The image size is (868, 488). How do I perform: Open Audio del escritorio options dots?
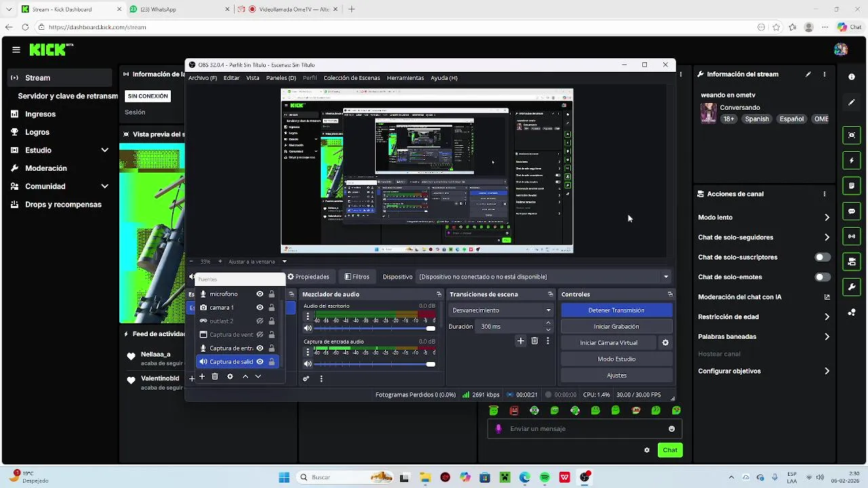tap(307, 317)
